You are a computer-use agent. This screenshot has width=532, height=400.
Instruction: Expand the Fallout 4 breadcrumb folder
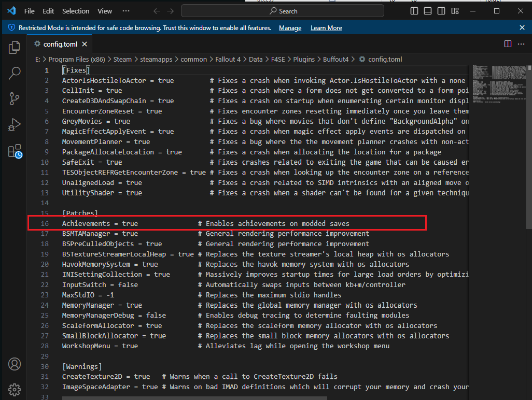228,59
